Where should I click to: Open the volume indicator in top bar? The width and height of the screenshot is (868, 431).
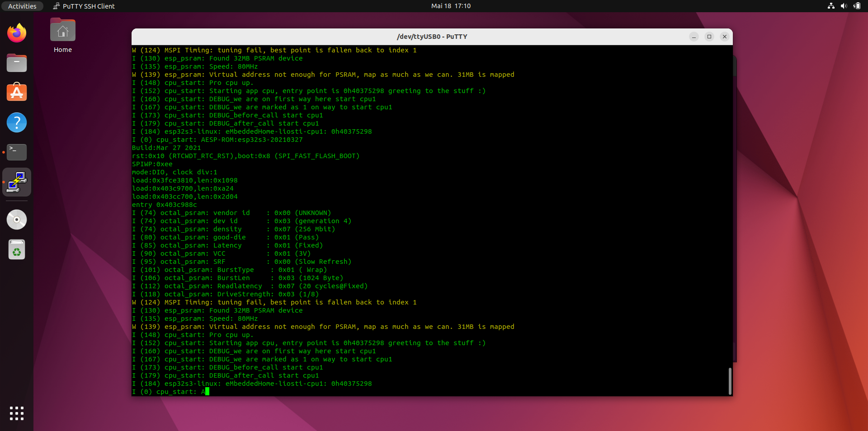pos(844,6)
